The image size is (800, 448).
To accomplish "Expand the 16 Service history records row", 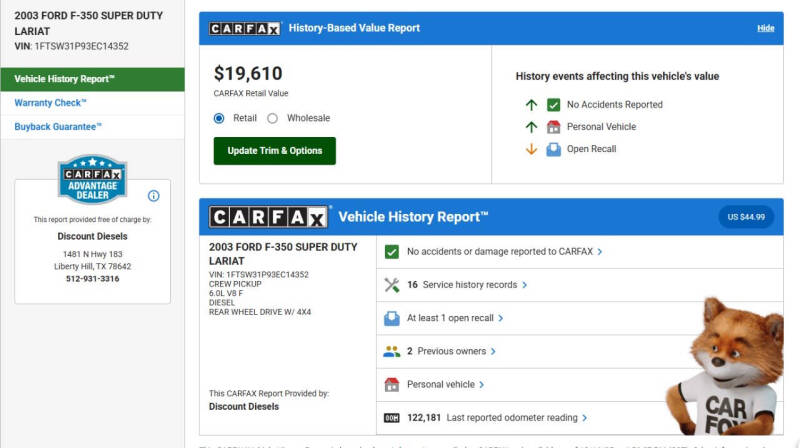I will point(466,285).
